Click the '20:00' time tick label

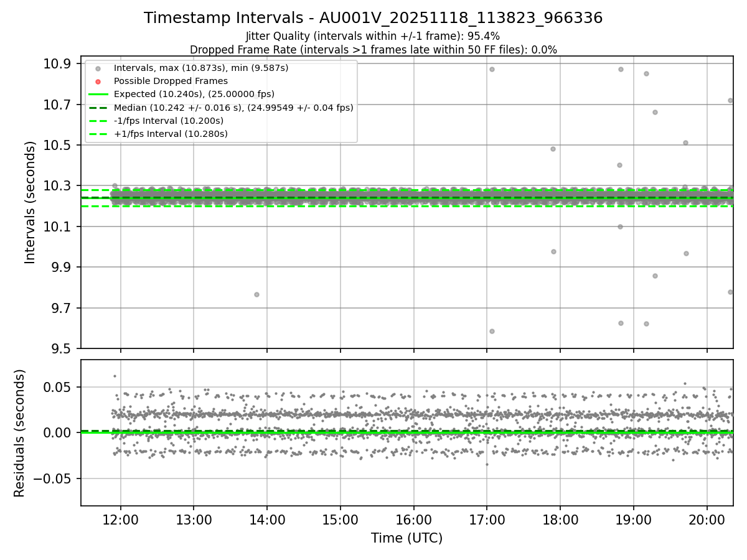click(x=707, y=519)
